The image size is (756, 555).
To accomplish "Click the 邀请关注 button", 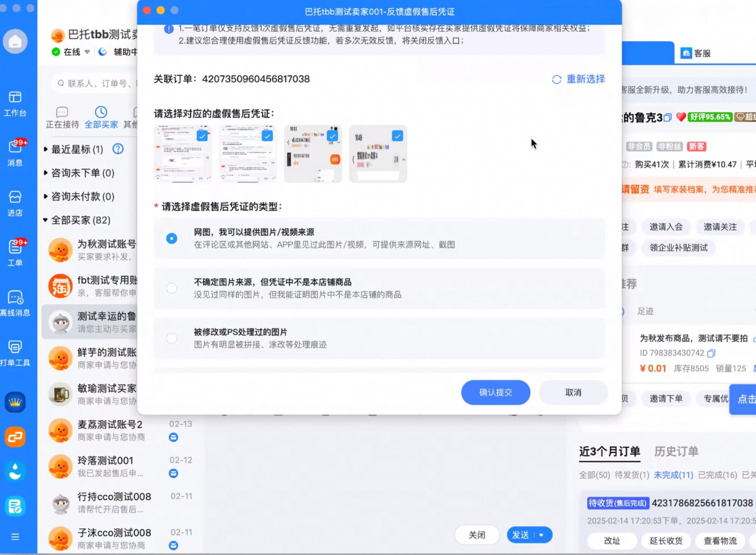I will [720, 227].
